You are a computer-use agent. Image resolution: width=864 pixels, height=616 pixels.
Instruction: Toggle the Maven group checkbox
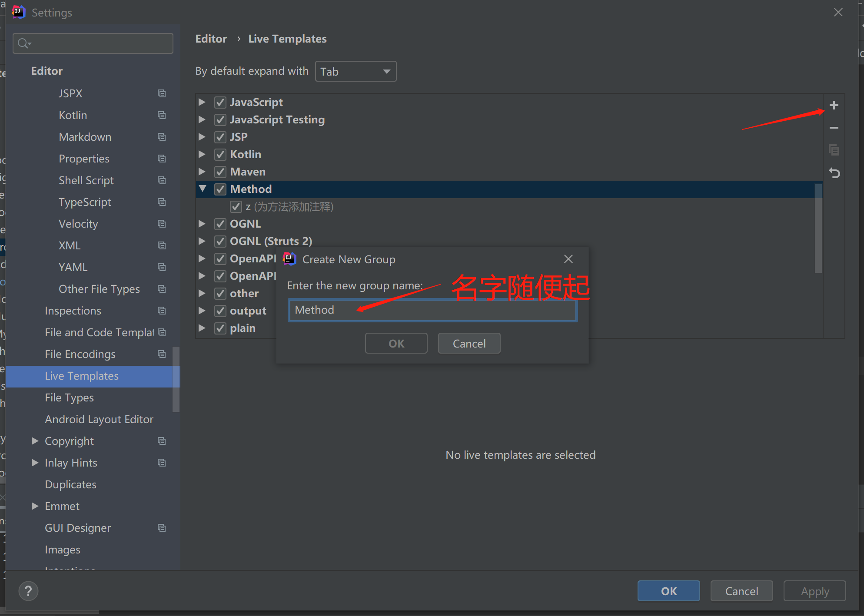coord(220,172)
